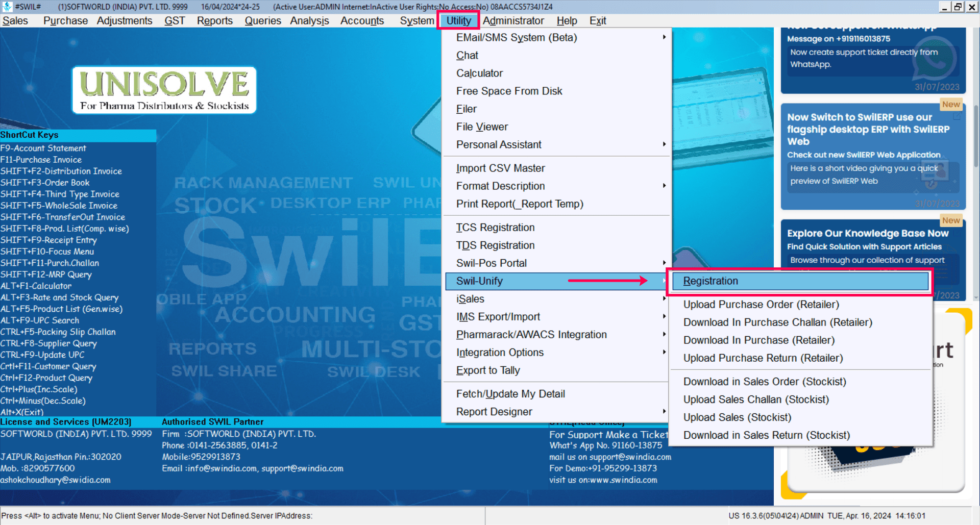The height and width of the screenshot is (525, 980).
Task: Select Upload Purchase Order (Retailer)
Action: [800, 305]
